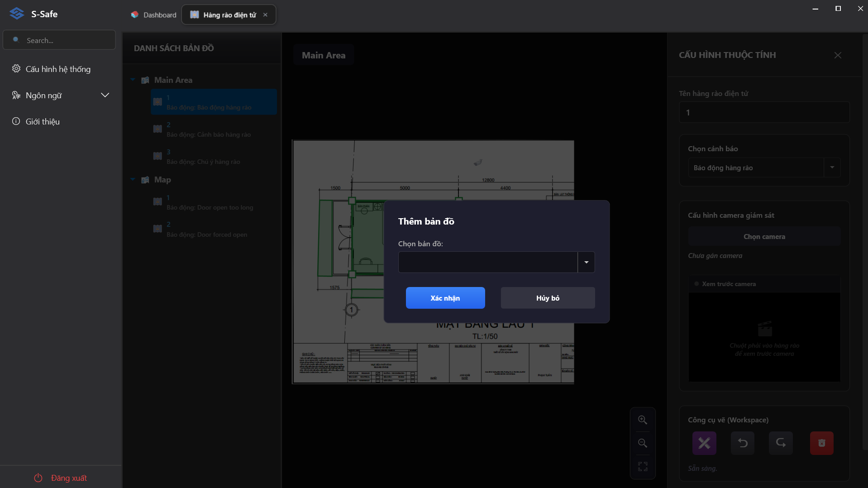
Task: Select Map item Door open too long
Action: click(214, 202)
